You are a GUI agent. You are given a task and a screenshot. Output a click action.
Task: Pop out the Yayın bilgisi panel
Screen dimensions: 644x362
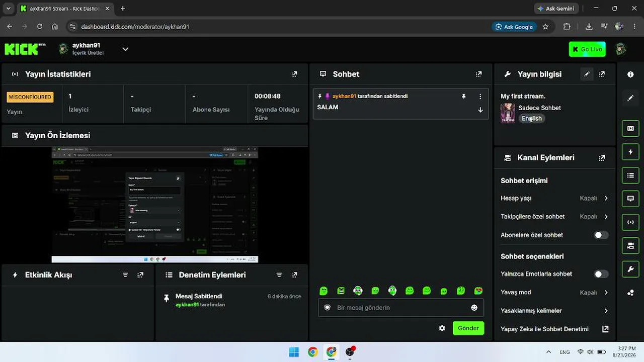(x=602, y=74)
